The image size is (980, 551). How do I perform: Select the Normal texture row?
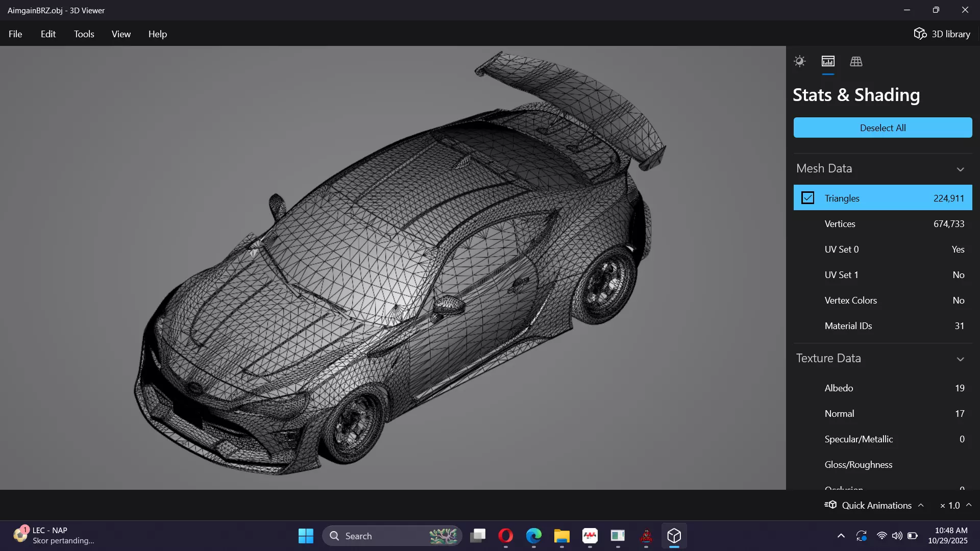[x=883, y=413]
